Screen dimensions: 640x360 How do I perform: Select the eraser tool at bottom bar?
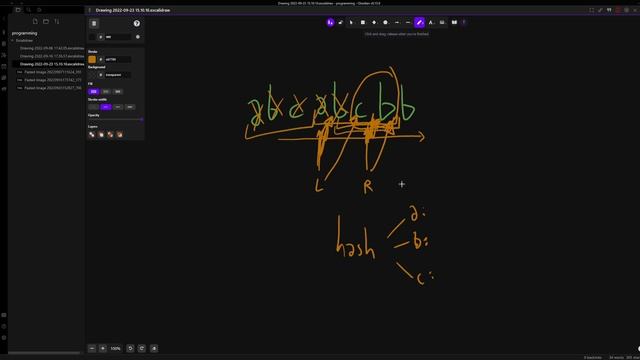(154, 348)
